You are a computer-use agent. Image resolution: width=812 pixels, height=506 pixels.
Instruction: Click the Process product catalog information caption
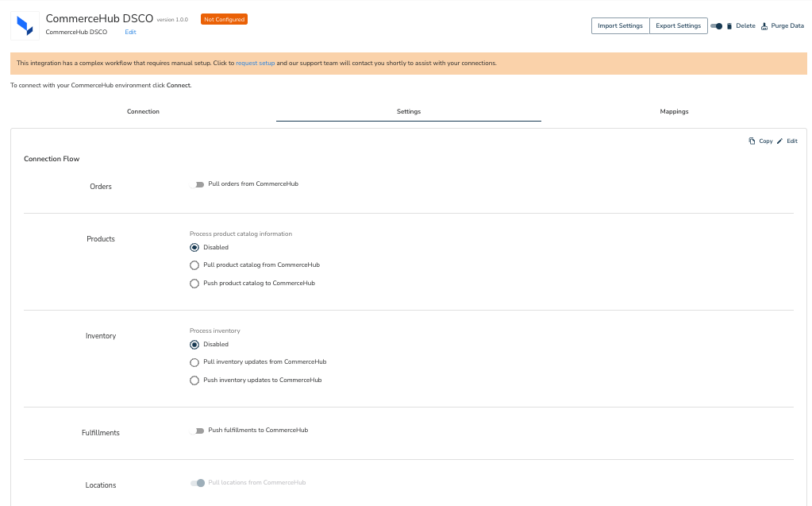[x=241, y=234]
